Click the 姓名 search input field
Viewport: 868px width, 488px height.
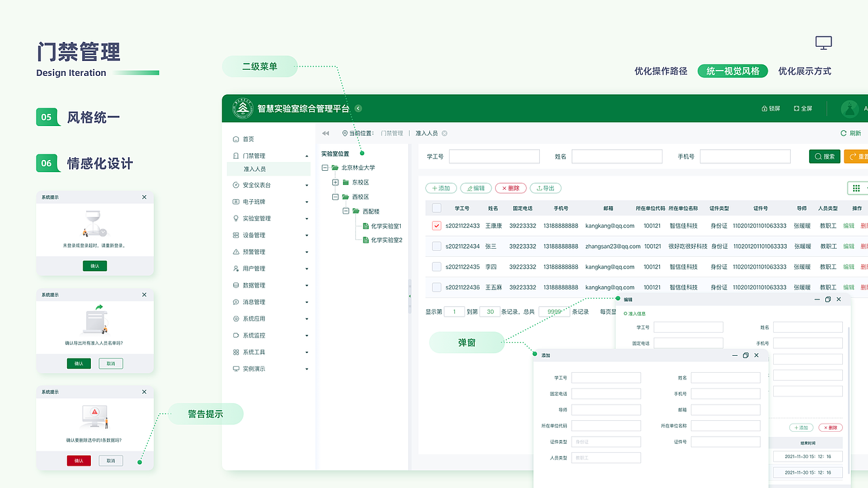pyautogui.click(x=617, y=157)
